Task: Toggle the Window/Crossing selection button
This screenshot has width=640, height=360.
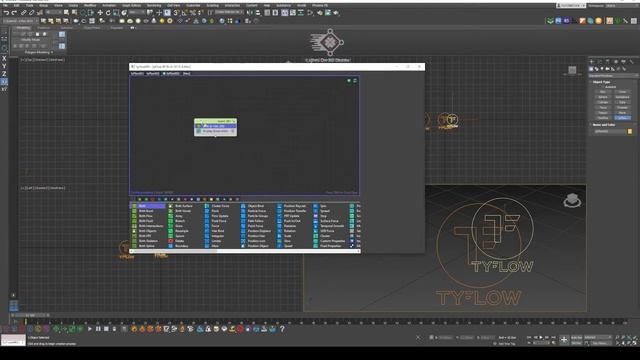Action: point(91,13)
